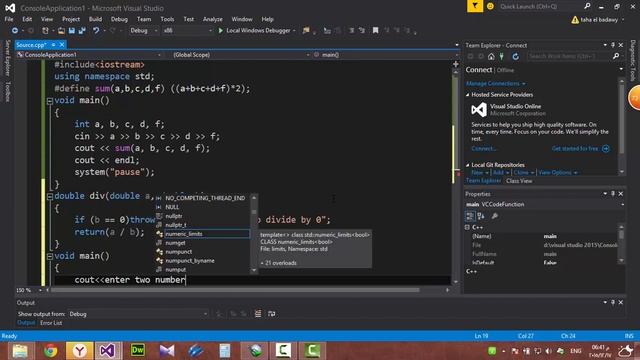Click the Quick Launch search field
This screenshot has height=360, width=640.
click(540, 7)
